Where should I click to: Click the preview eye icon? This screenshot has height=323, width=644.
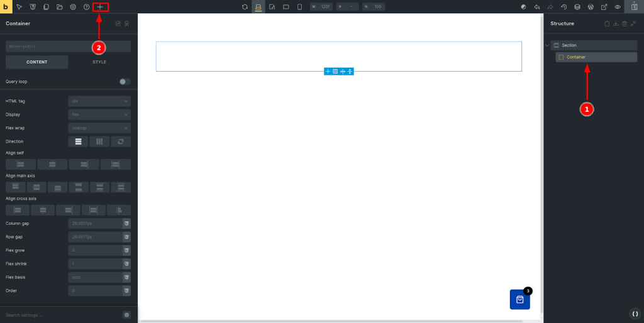[618, 7]
